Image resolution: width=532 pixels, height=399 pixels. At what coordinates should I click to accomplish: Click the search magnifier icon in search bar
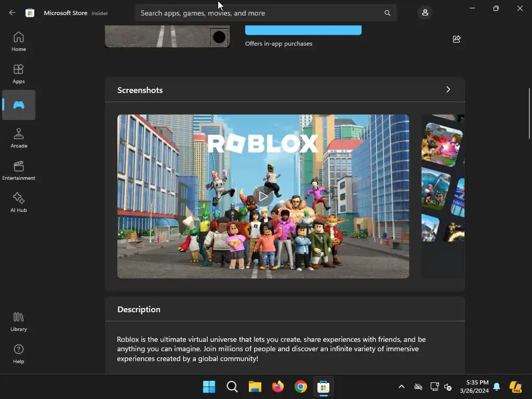tap(387, 13)
